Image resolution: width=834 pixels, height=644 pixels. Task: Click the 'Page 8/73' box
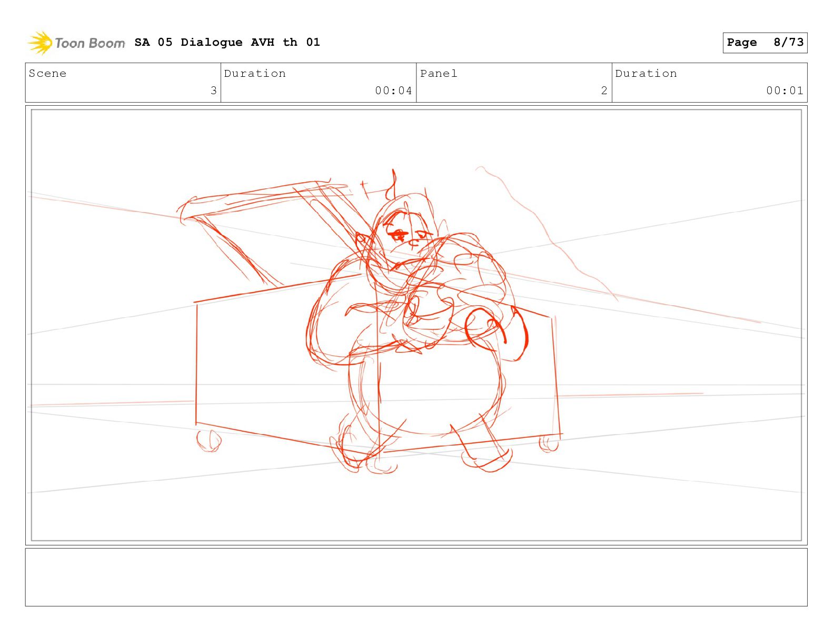point(764,43)
